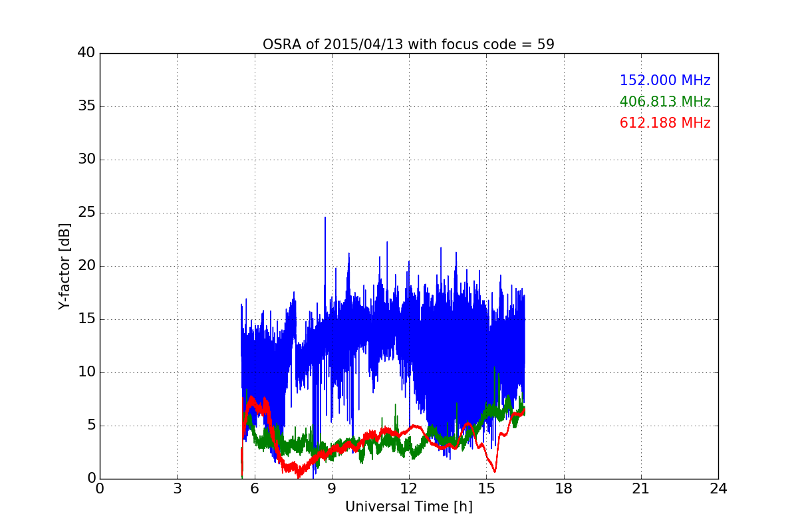
Task: Click the x-axis tick label 12
Action: point(409,488)
